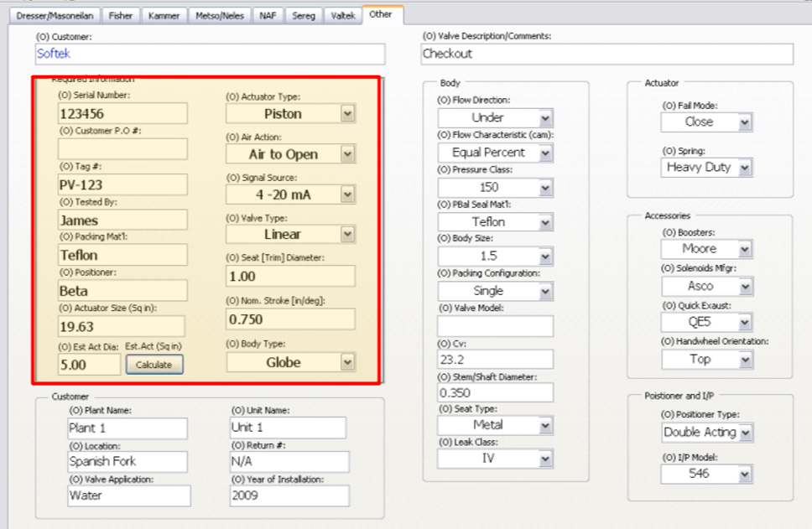812x529 pixels.
Task: Select the Valtek manufacturer tab
Action: click(x=343, y=15)
